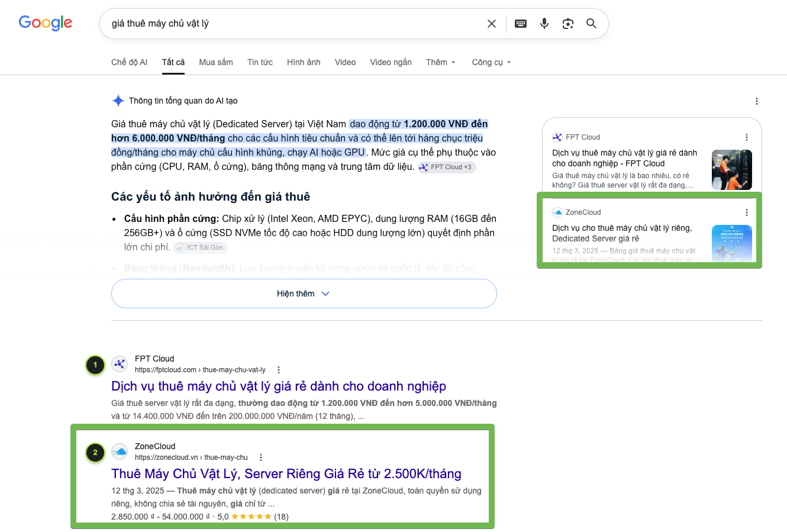
Task: Click the ZoneCloud card cloud favicon
Action: [x=557, y=212]
